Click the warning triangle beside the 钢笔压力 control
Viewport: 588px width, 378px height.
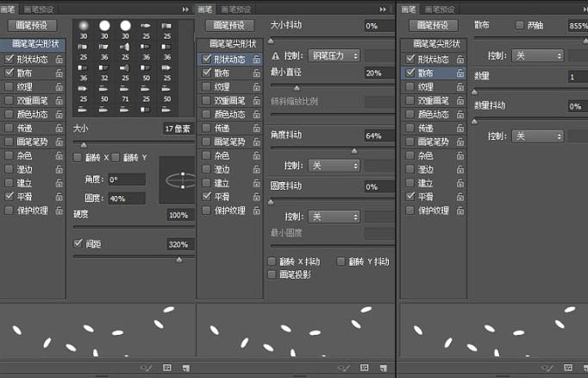pos(275,56)
